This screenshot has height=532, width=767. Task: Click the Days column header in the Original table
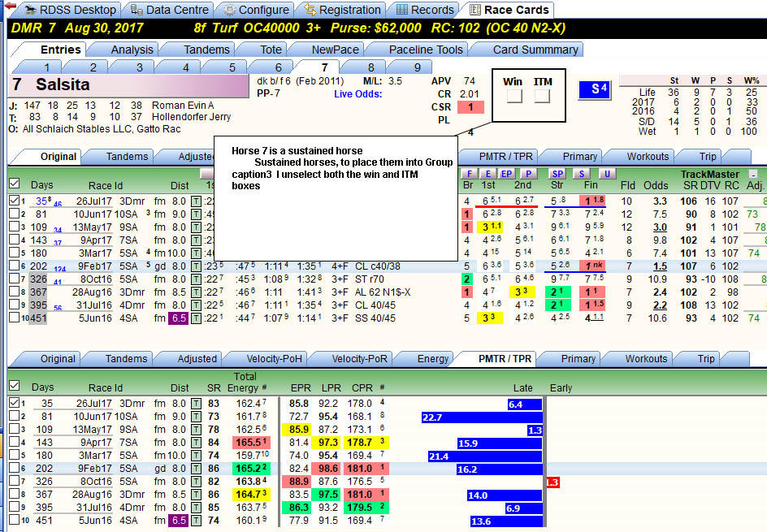(41, 185)
